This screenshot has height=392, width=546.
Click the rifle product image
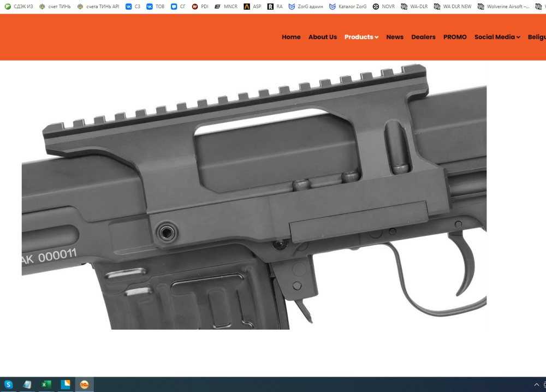tap(254, 197)
